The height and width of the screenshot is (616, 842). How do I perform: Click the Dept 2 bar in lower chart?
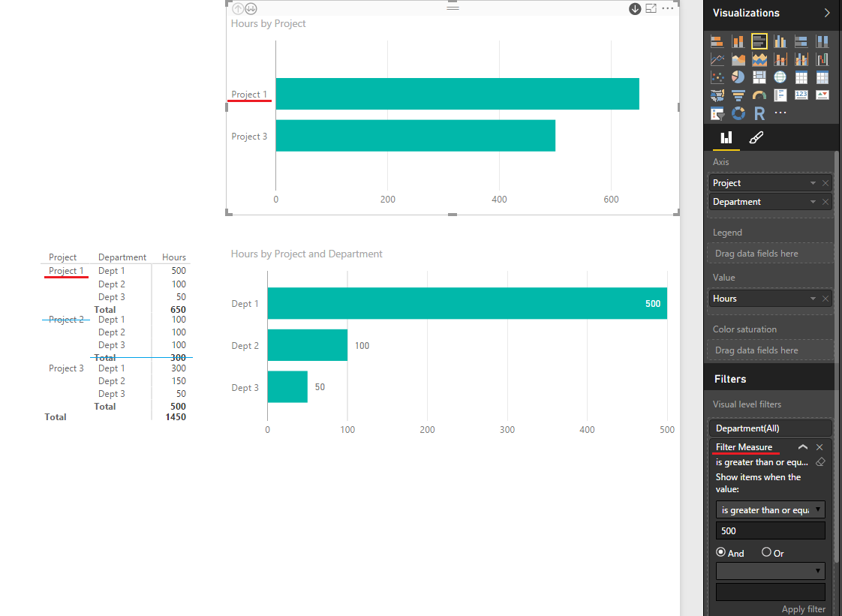(x=308, y=345)
